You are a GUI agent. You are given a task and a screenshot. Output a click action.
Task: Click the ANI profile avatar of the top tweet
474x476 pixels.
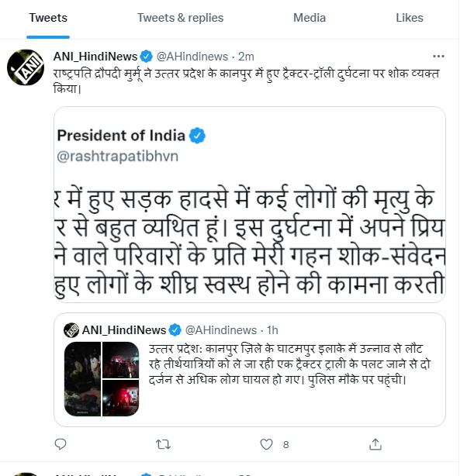click(26, 67)
